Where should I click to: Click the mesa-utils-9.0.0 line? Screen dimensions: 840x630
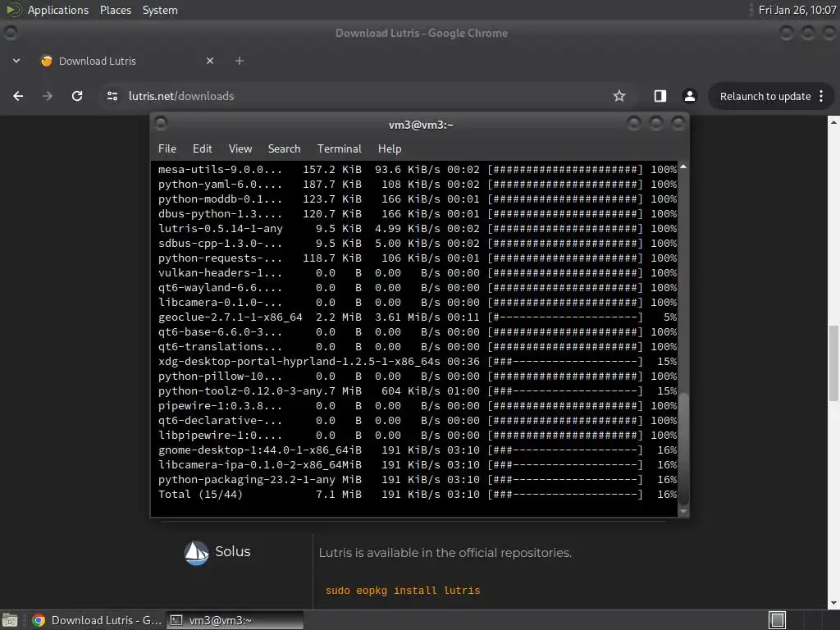coord(418,169)
